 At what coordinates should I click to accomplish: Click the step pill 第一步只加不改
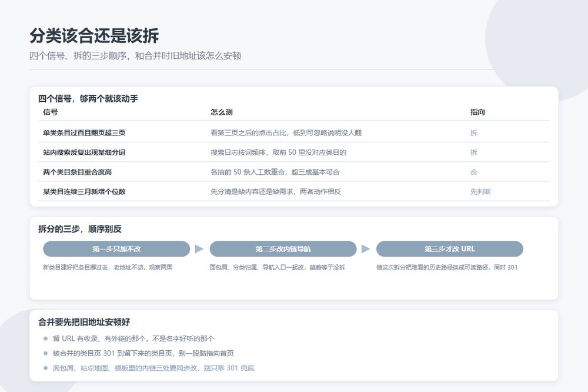[116, 249]
